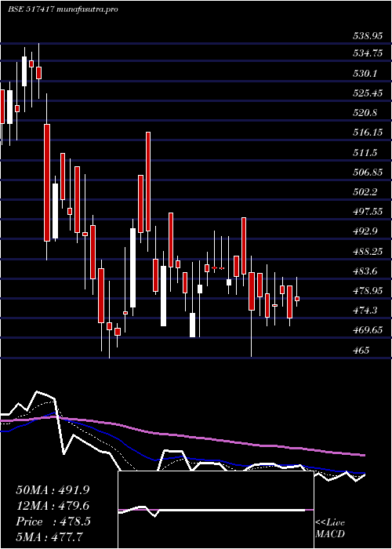Click the 469.65 price label
Screen dimensions: 392x549
[368, 330]
